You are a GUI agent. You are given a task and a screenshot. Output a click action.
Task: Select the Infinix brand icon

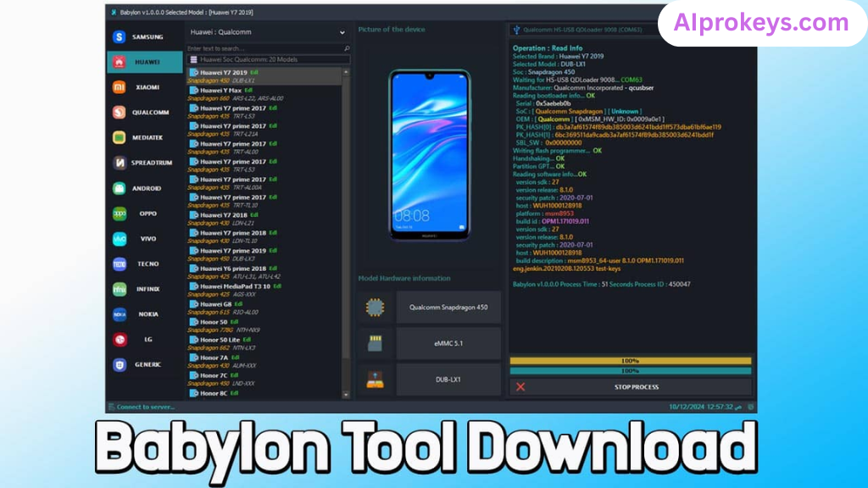[x=119, y=289]
